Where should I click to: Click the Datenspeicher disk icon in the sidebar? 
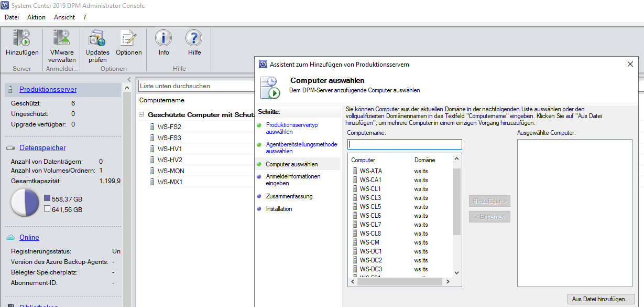pos(10,148)
